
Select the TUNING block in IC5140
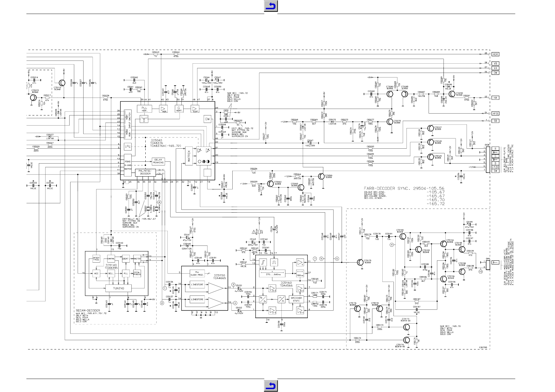point(118,288)
